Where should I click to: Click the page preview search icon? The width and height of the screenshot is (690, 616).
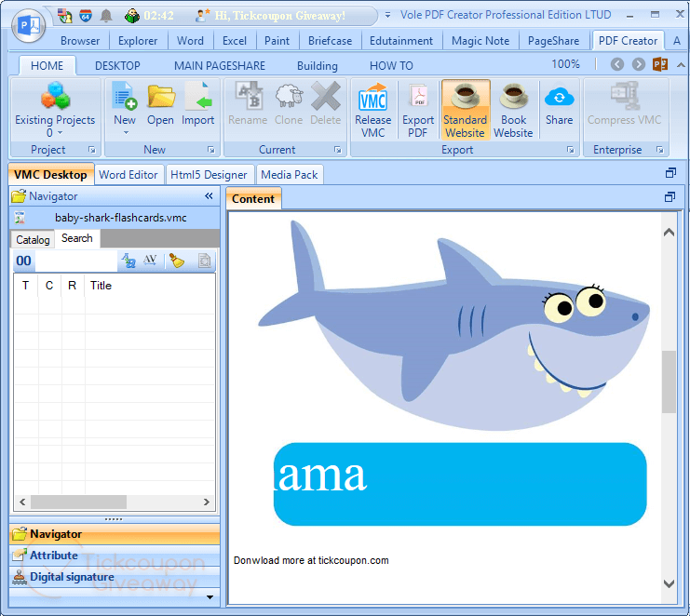coord(205,261)
